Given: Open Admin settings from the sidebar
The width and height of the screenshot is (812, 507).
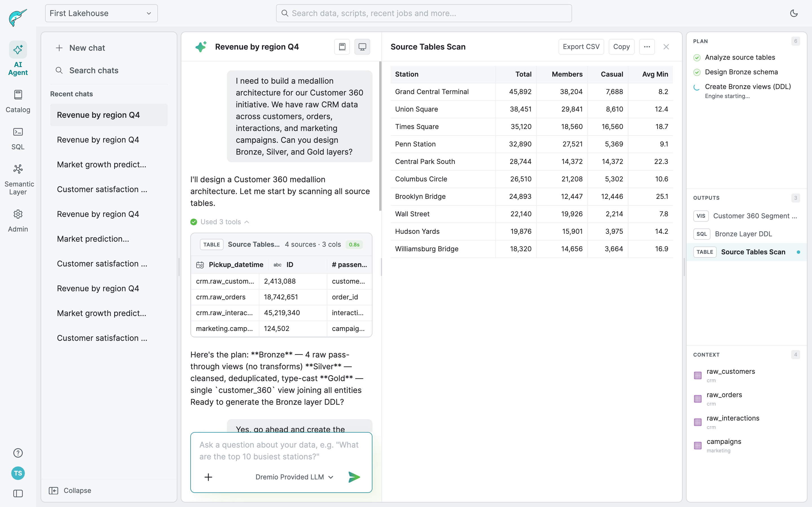Looking at the screenshot, I should pyautogui.click(x=18, y=220).
